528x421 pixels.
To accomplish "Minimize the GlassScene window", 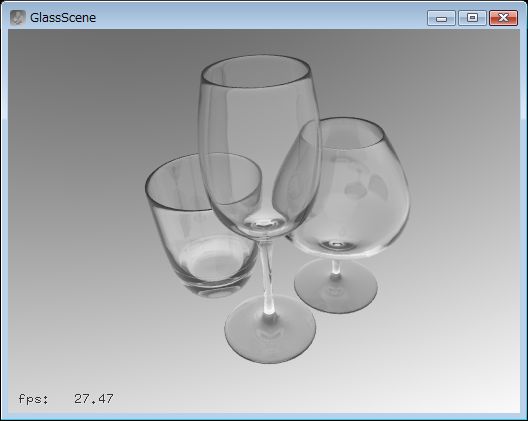I will [x=441, y=18].
